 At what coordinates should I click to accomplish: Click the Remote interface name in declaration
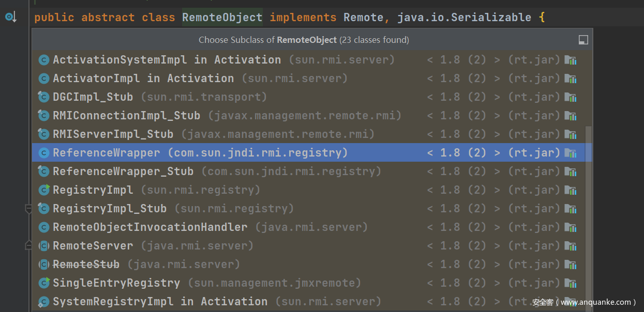tap(364, 18)
